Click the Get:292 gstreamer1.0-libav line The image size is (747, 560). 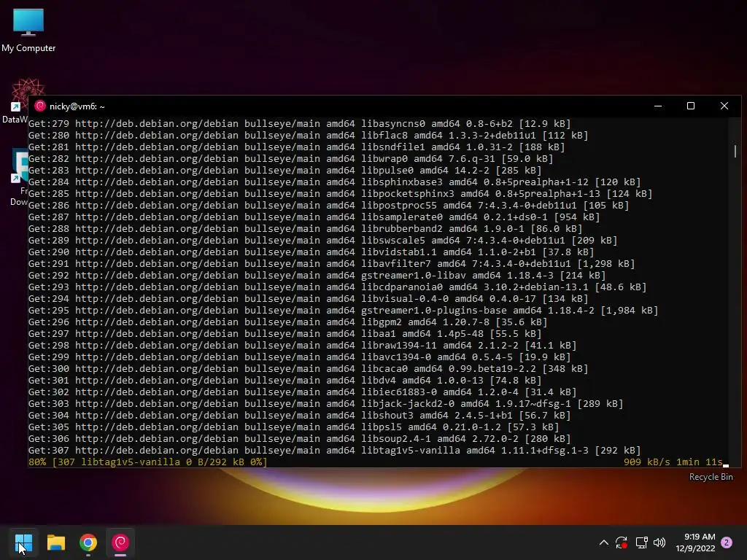click(x=317, y=275)
